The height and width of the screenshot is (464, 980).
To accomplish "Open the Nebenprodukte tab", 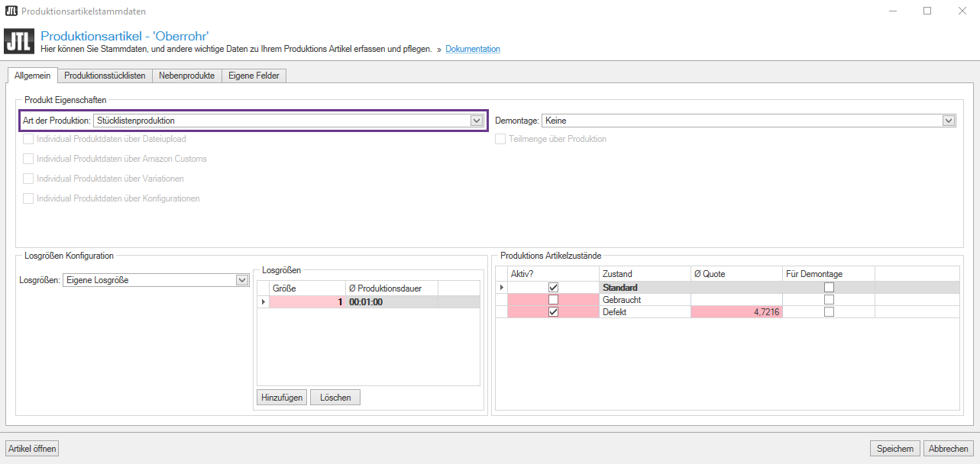I will [x=186, y=76].
